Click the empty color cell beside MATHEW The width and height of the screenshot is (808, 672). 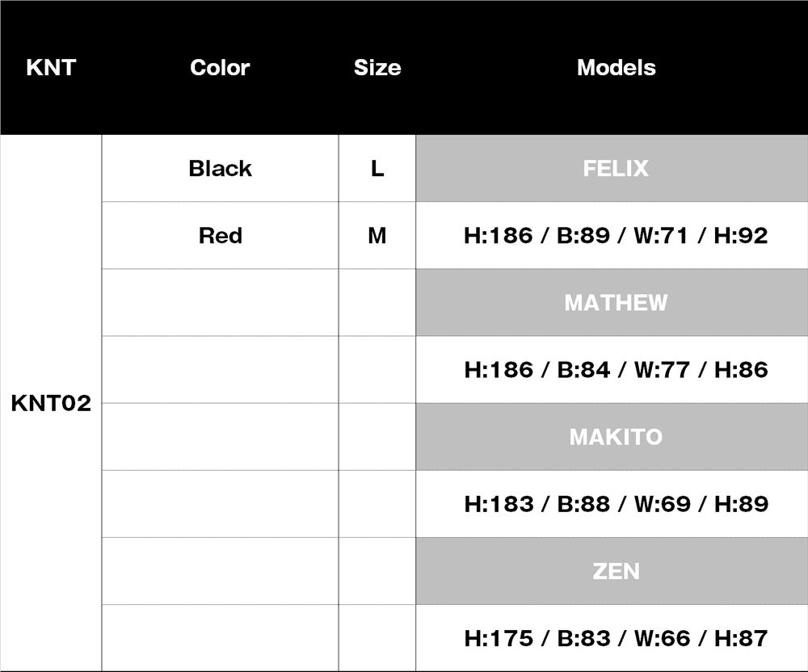[x=220, y=303]
